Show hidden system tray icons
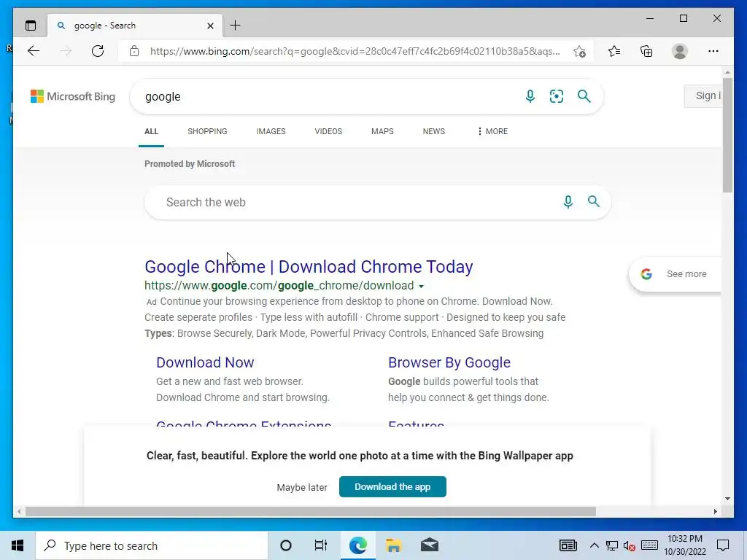Screen dimensions: 747x560 point(594,545)
